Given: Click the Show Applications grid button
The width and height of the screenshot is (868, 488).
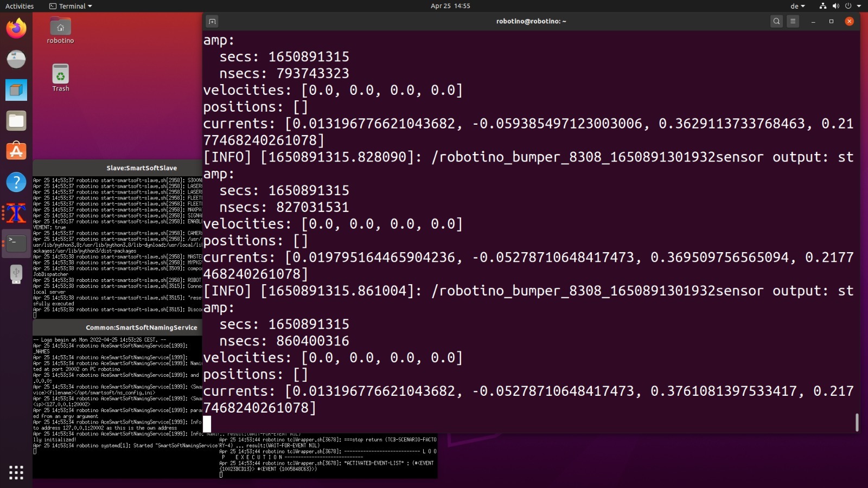Looking at the screenshot, I should pyautogui.click(x=16, y=472).
